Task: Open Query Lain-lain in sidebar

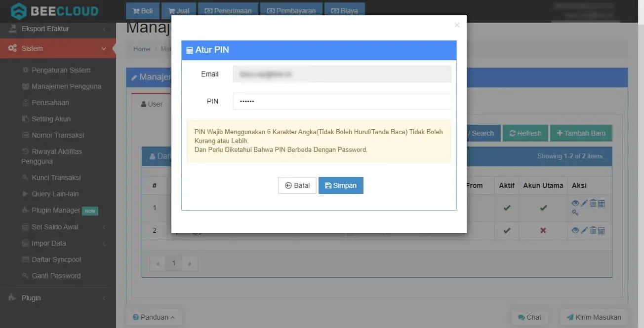Action: click(x=55, y=194)
